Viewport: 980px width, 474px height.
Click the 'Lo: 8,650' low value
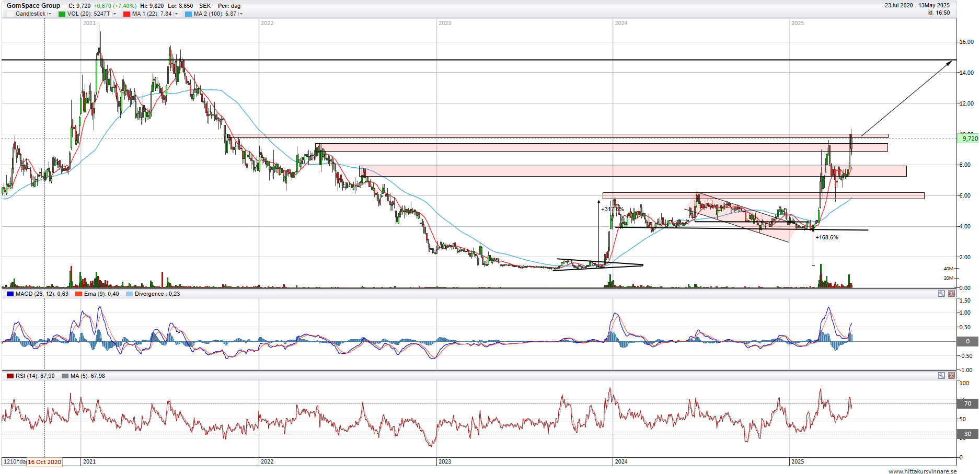click(x=180, y=6)
